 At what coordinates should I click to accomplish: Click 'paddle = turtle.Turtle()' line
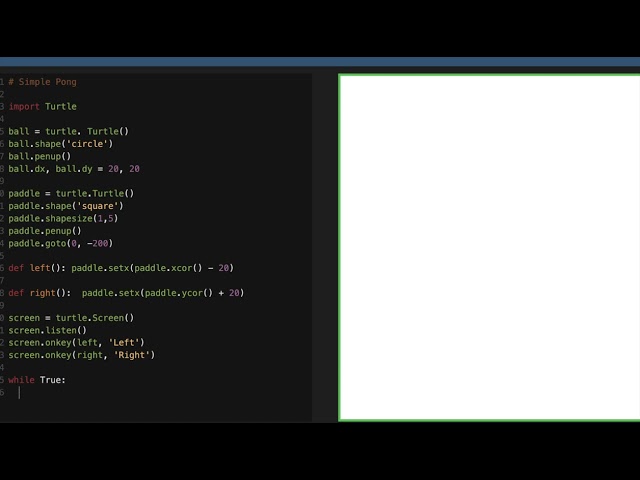pyautogui.click(x=71, y=193)
